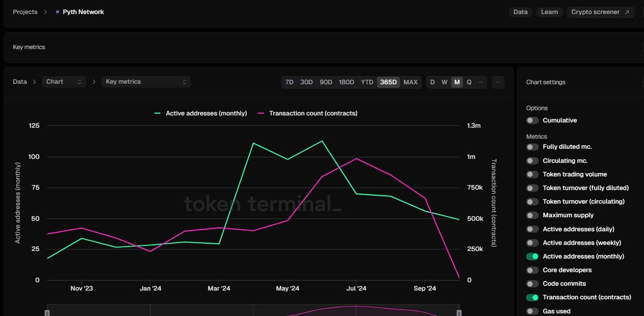644x316 pixels.
Task: Open the Chart view type dropdown
Action: (x=64, y=82)
